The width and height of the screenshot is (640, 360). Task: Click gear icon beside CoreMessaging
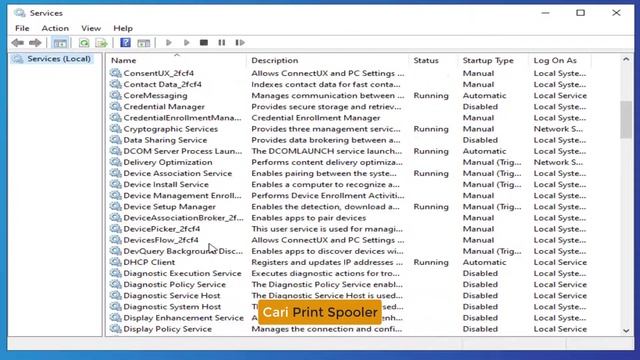(116, 95)
